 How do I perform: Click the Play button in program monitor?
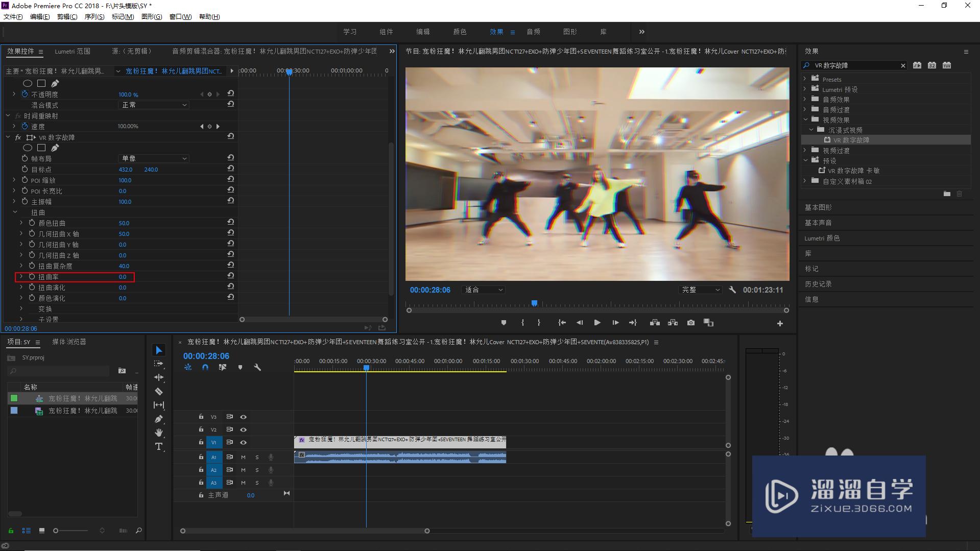point(597,323)
